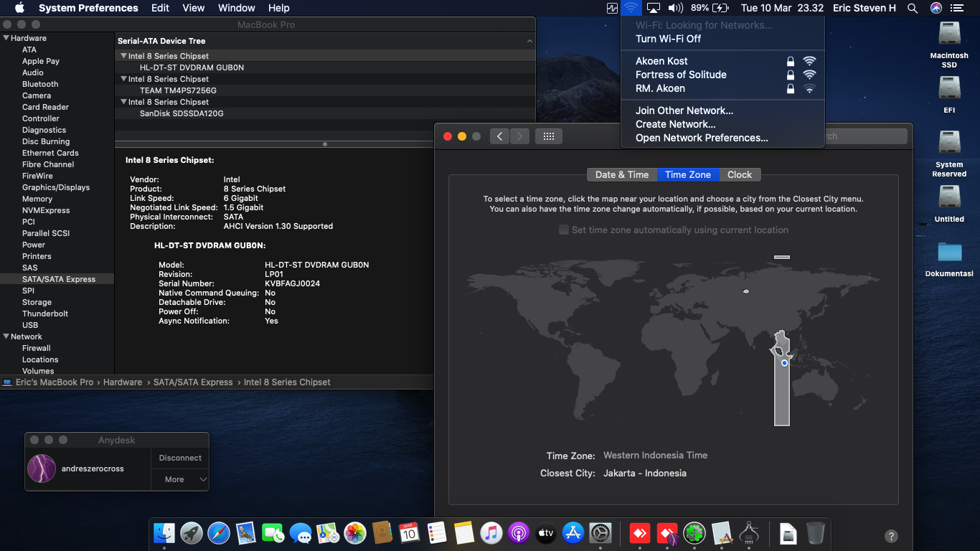Viewport: 980px width, 551px height.
Task: Collapse the Hardware section in sidebar
Action: tap(6, 38)
